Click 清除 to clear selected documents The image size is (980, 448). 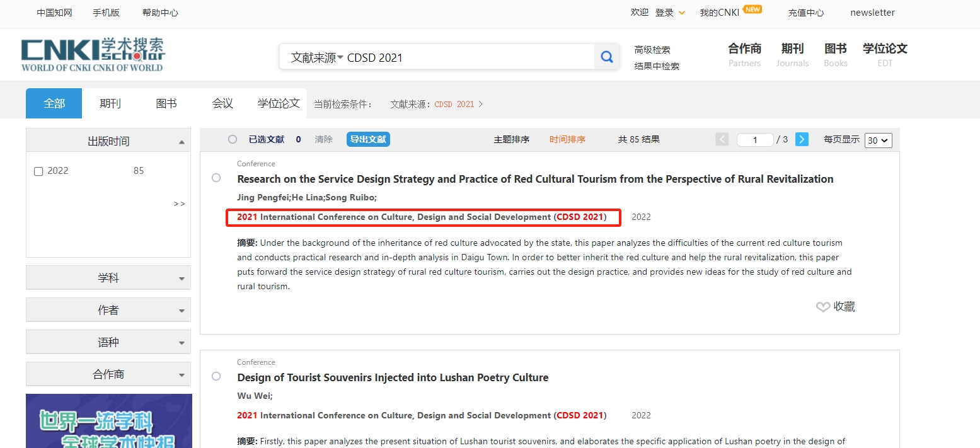point(323,139)
